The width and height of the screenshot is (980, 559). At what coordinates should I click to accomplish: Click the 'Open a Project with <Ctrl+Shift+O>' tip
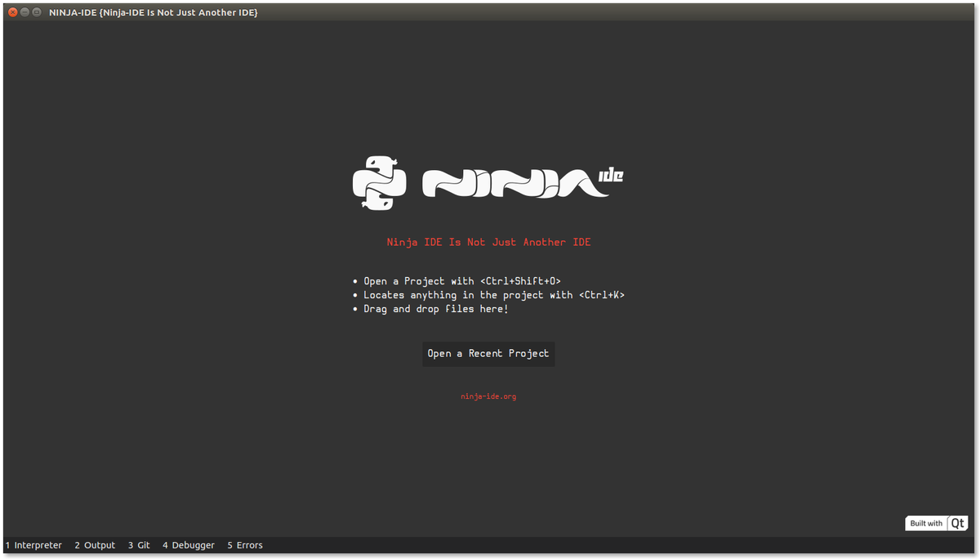click(462, 281)
